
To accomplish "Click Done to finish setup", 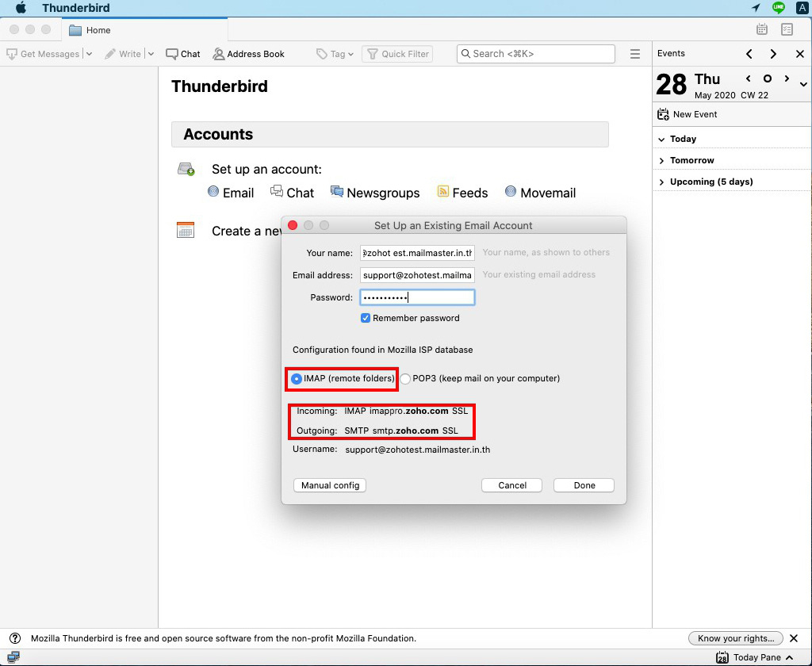I will 584,485.
